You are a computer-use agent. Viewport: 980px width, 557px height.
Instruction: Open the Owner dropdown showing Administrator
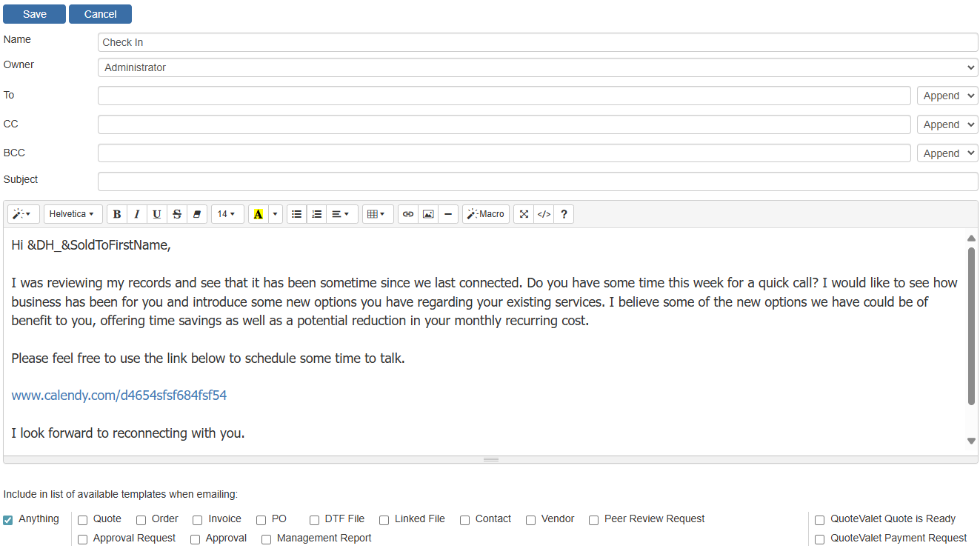pyautogui.click(x=538, y=67)
